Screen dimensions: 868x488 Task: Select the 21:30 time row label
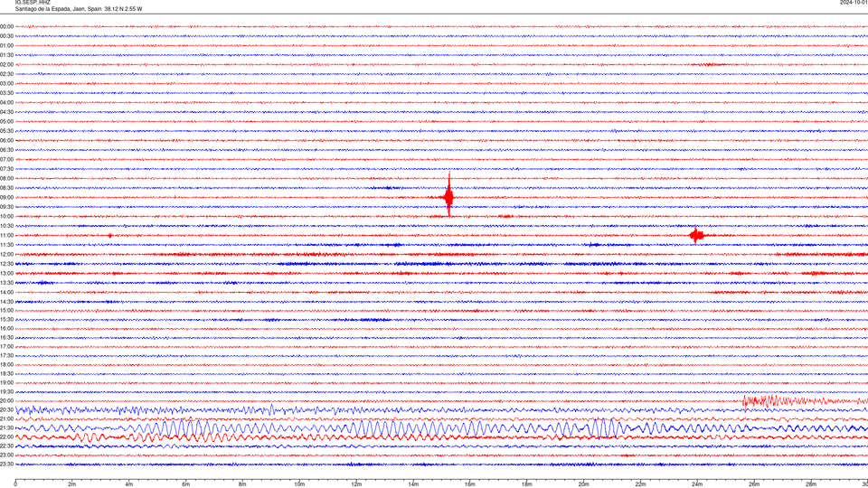click(6, 428)
